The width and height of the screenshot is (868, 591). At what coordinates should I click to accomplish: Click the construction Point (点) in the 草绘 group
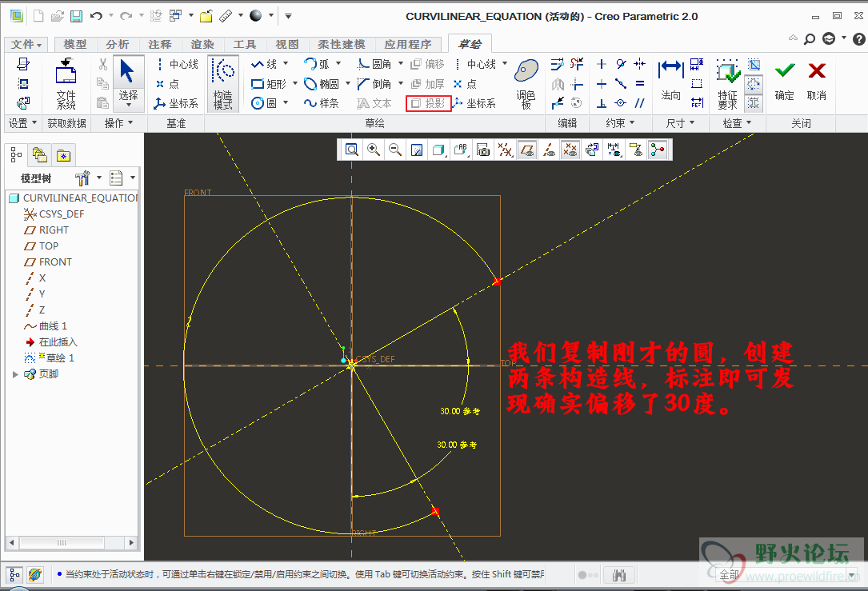tap(465, 84)
